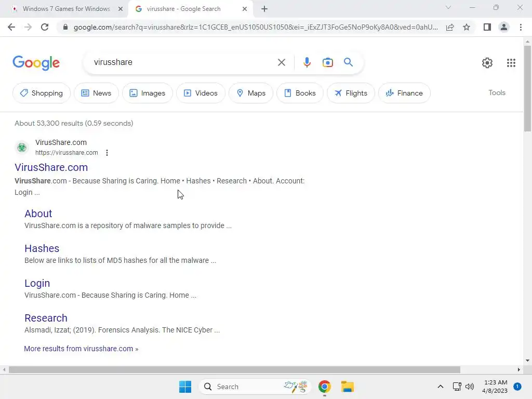Open Chrome from taskbar
The image size is (532, 399).
click(324, 387)
